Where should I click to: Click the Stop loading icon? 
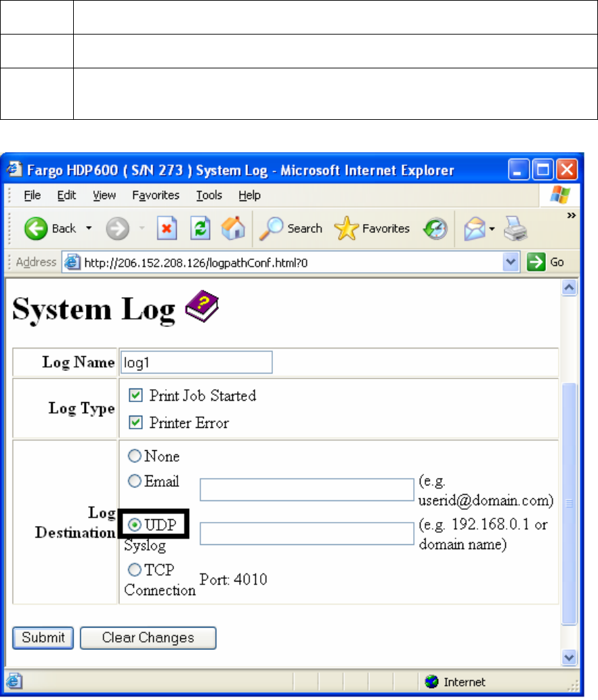pos(167,229)
